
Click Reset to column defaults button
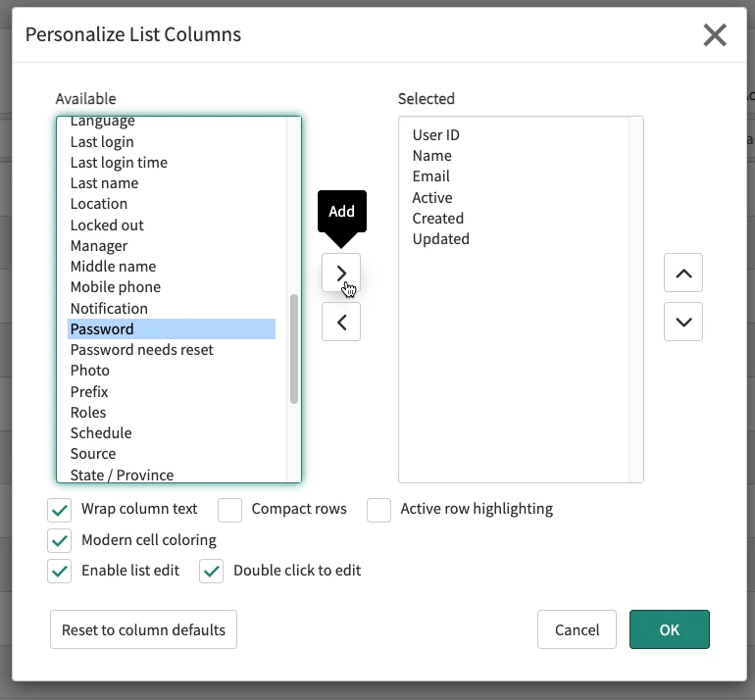click(x=143, y=629)
